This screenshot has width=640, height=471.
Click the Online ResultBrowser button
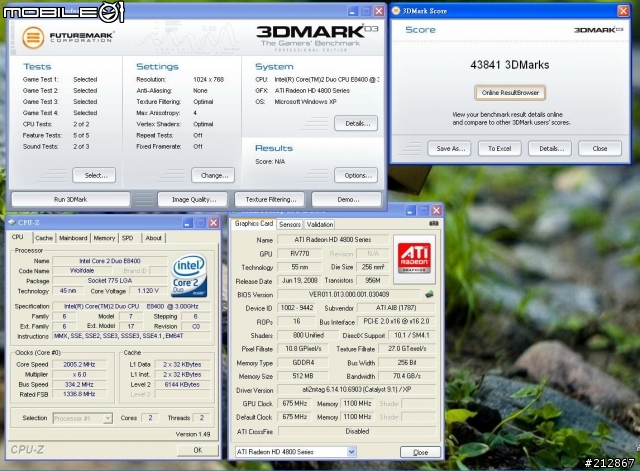[x=510, y=93]
